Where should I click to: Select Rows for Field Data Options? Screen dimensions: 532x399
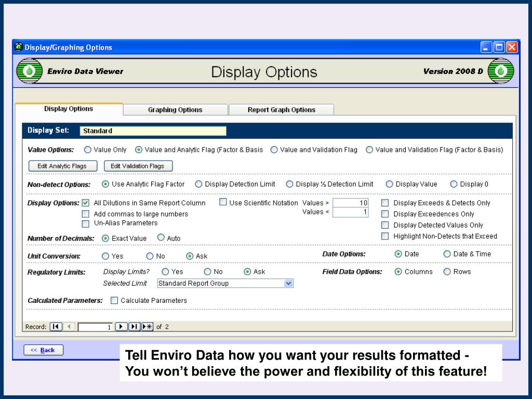[447, 271]
